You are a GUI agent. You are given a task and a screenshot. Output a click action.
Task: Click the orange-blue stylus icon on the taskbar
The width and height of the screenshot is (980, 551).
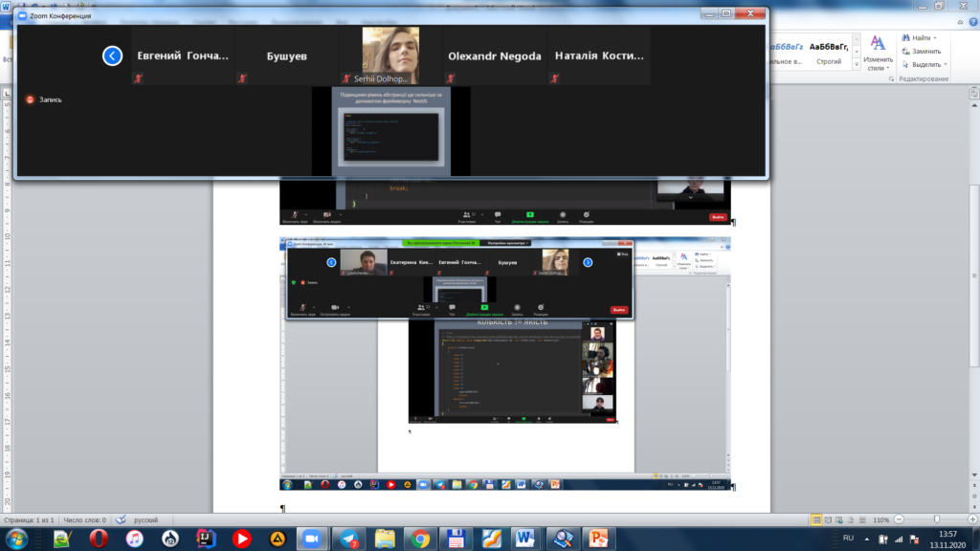491,539
